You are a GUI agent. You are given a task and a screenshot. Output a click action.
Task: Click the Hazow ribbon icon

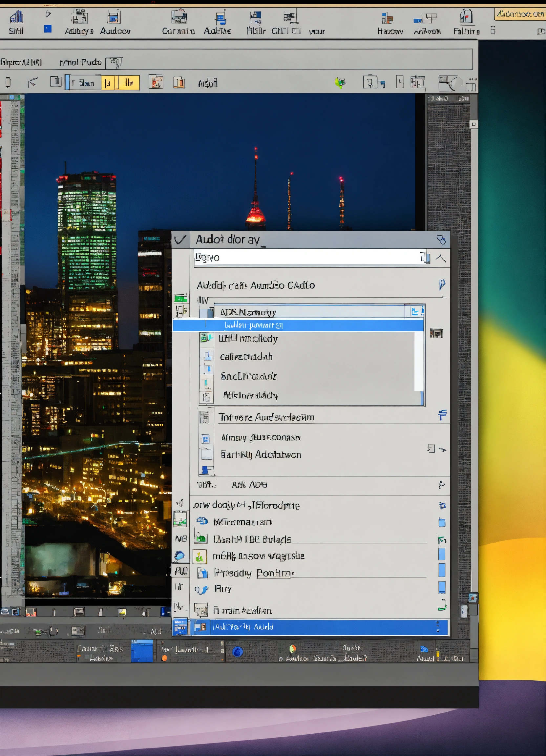coord(387,18)
